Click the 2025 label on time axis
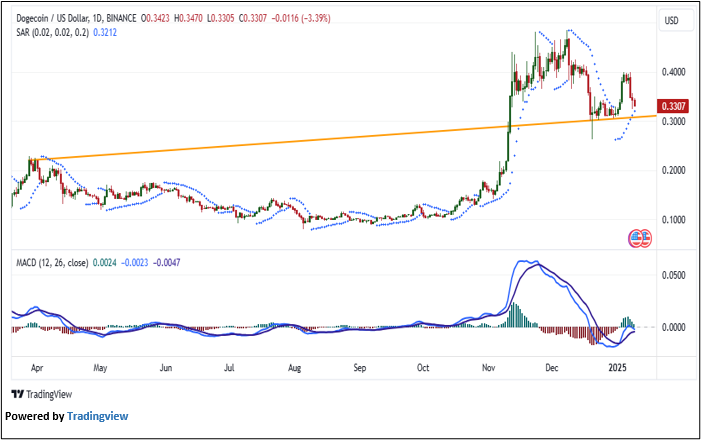Image resolution: width=701 pixels, height=440 pixels. click(x=618, y=368)
